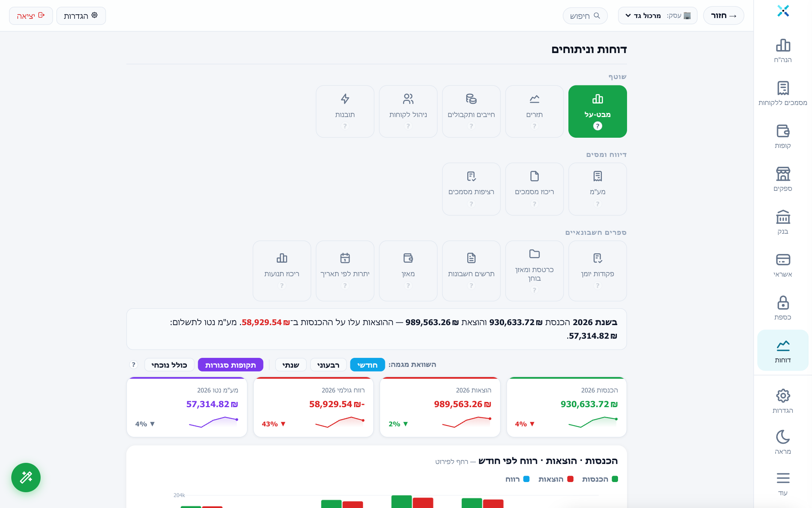The width and height of the screenshot is (812, 508).
Task: Open the יתרות לפי תאריך card
Action: pos(345,271)
